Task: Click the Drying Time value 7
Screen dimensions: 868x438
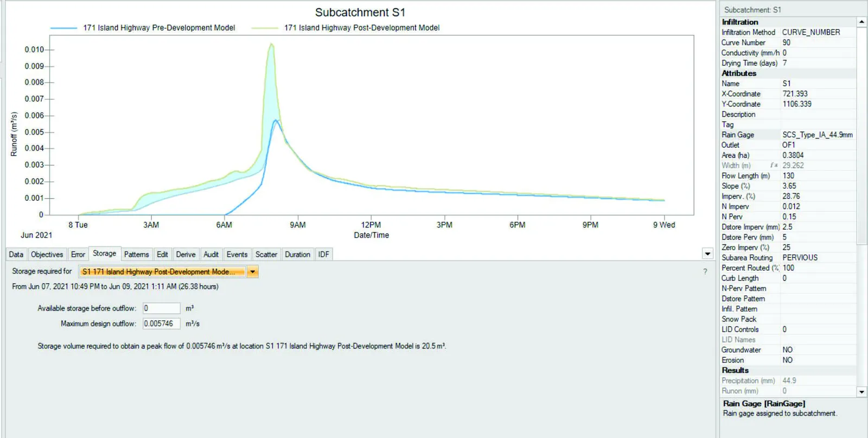Action: click(x=784, y=64)
